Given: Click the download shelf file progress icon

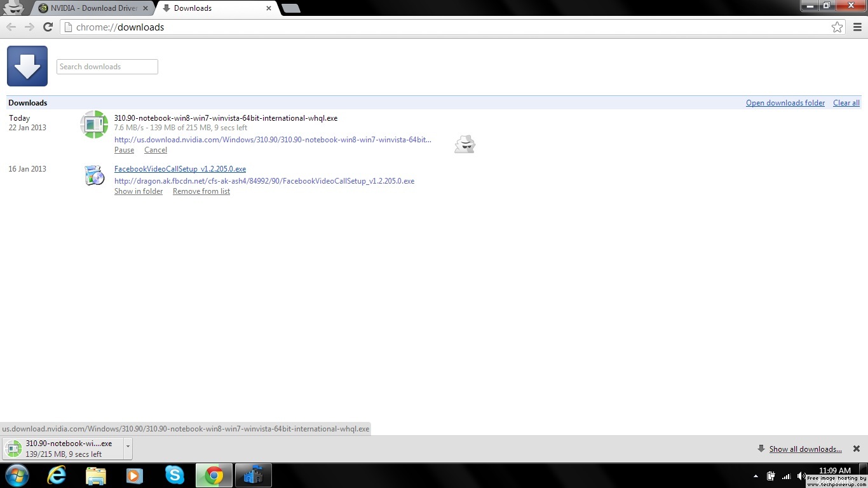Looking at the screenshot, I should 13,449.
